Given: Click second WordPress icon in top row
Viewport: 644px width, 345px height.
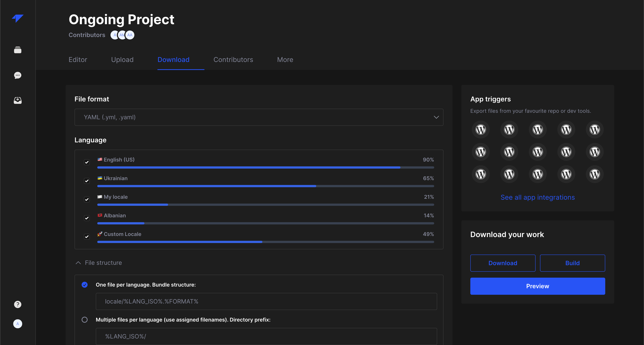Looking at the screenshot, I should 509,130.
